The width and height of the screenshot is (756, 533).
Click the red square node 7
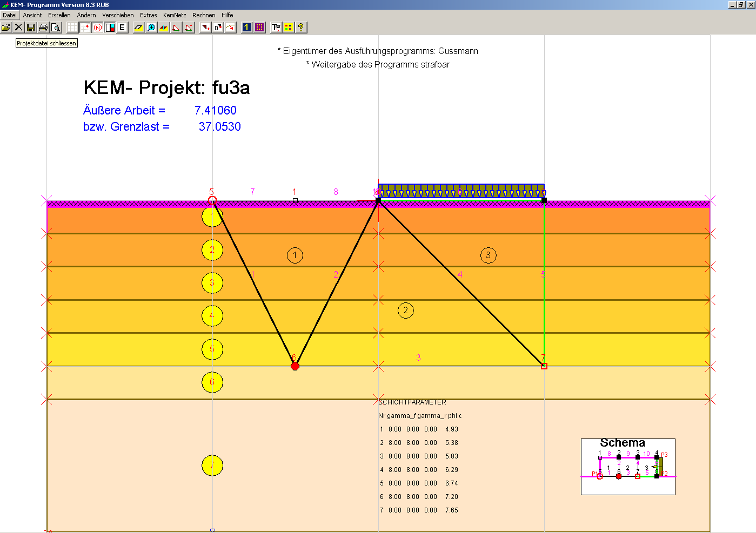point(544,366)
